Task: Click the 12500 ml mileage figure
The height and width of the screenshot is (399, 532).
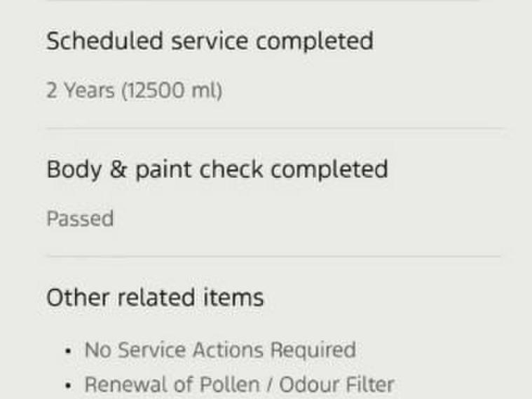Action: point(172,91)
